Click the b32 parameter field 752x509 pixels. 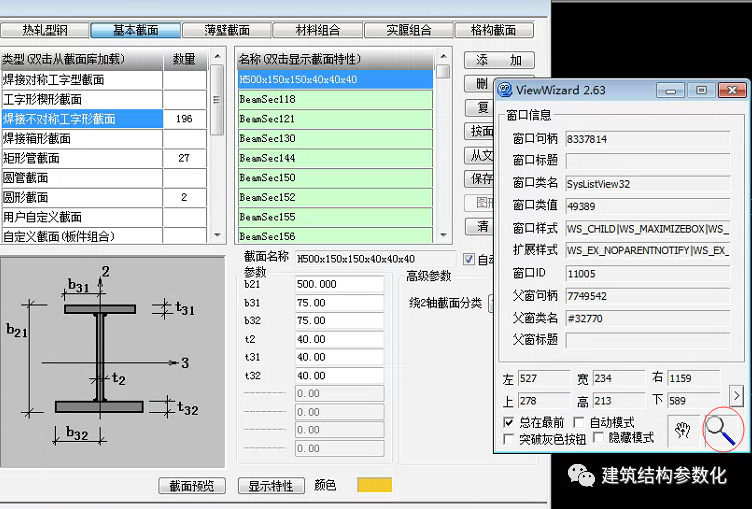[340, 320]
